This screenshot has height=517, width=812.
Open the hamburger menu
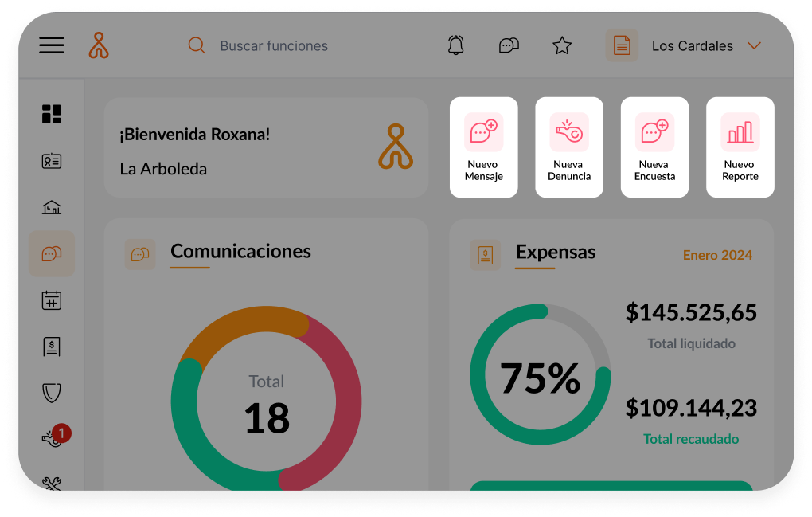point(52,45)
